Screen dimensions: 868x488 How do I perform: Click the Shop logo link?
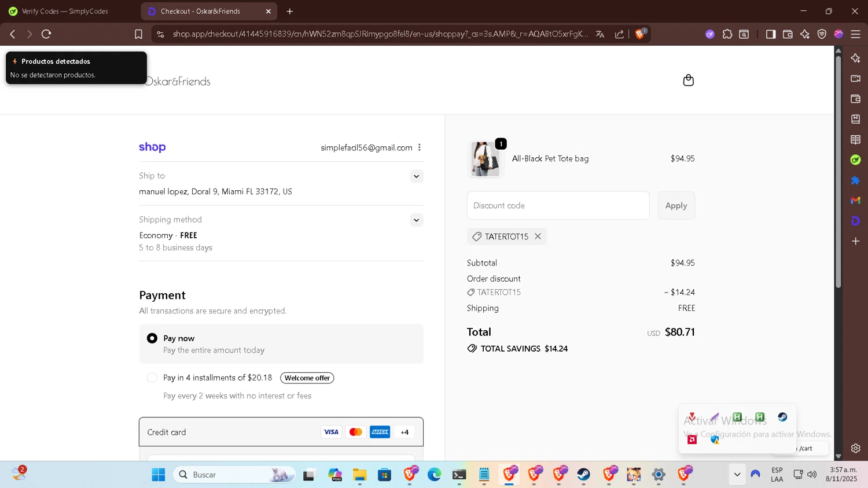pyautogui.click(x=152, y=147)
